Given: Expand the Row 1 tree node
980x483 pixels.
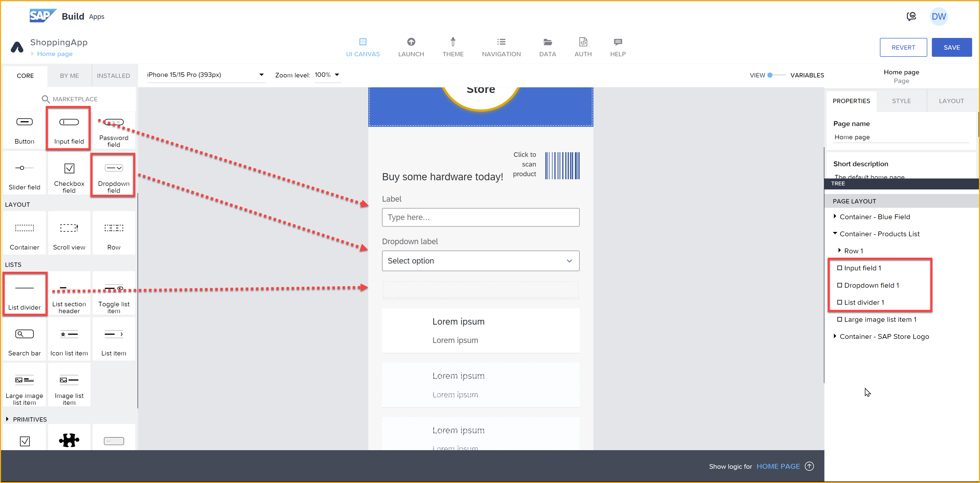Looking at the screenshot, I should tap(839, 250).
